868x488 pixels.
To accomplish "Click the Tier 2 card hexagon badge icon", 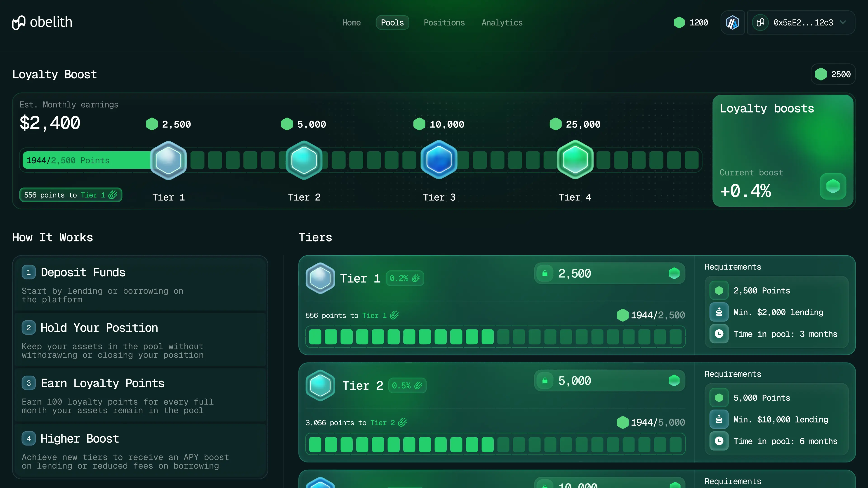I will (320, 385).
